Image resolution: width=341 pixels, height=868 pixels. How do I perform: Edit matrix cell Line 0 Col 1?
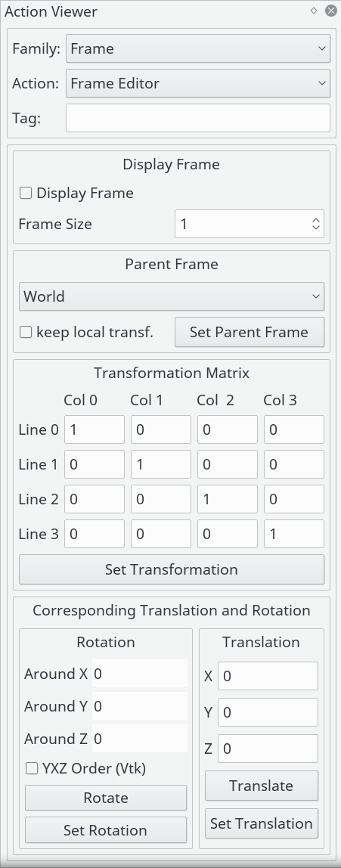[161, 429]
